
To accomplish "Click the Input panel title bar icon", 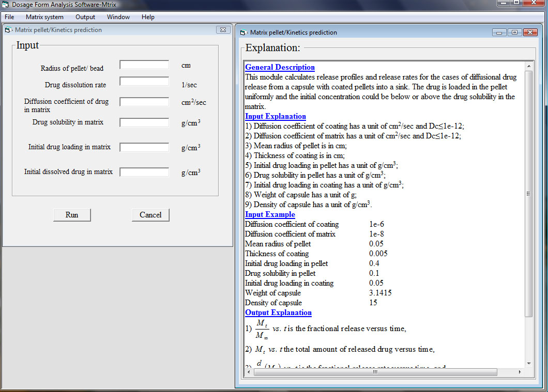I will (8, 30).
